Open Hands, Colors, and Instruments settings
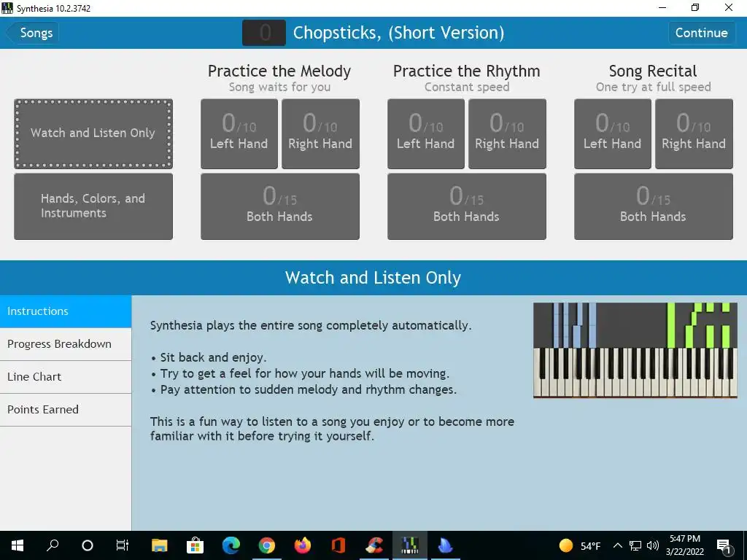The width and height of the screenshot is (747, 560). coord(93,206)
